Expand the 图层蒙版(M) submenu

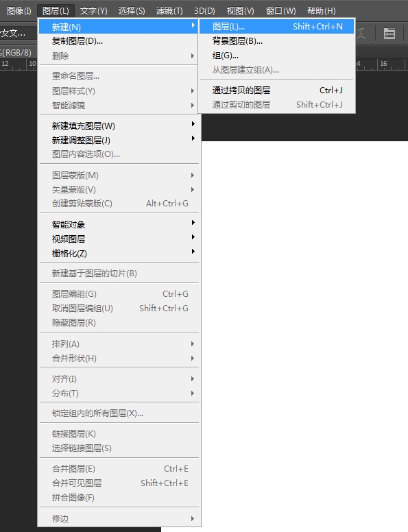(x=119, y=176)
